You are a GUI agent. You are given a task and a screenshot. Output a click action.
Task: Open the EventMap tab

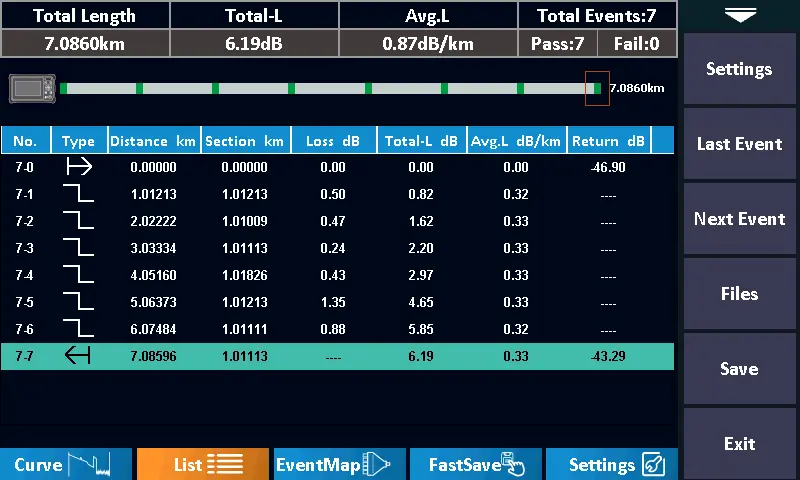(x=340, y=464)
